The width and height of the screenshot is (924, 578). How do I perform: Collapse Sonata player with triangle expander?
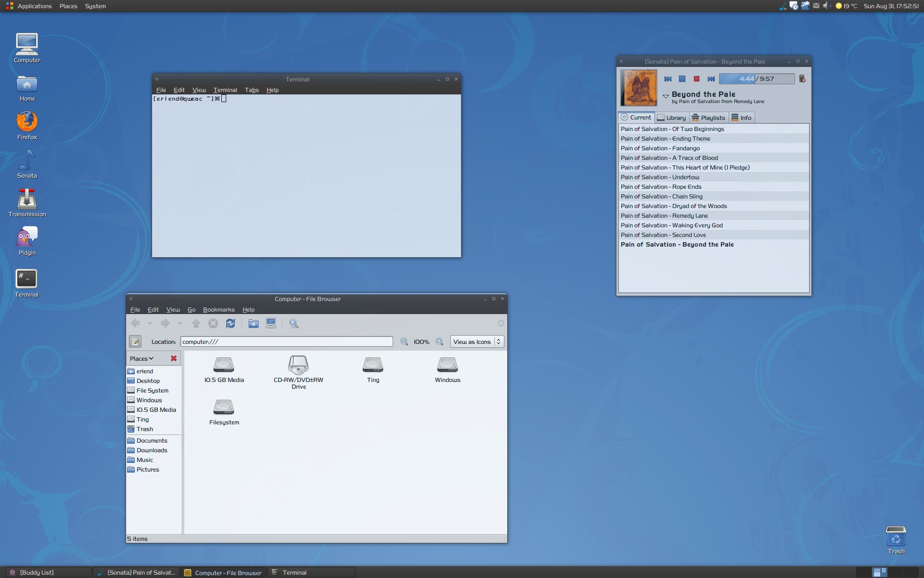tap(666, 96)
